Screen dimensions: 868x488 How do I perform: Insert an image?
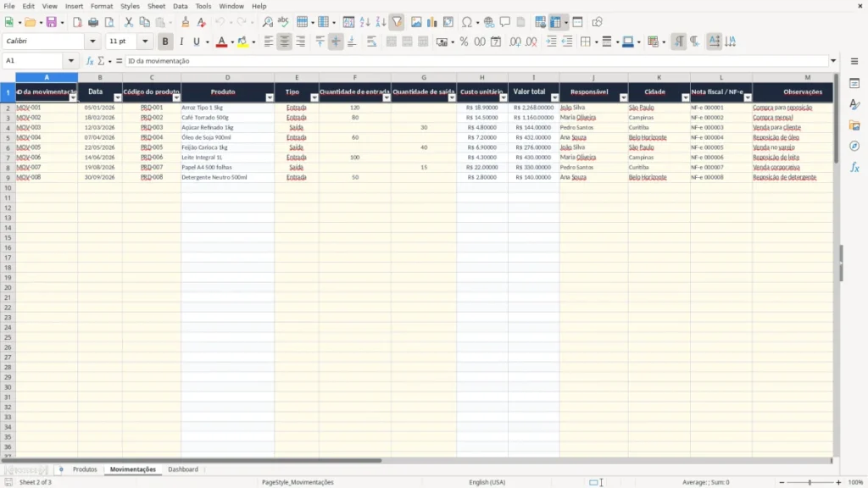(416, 22)
